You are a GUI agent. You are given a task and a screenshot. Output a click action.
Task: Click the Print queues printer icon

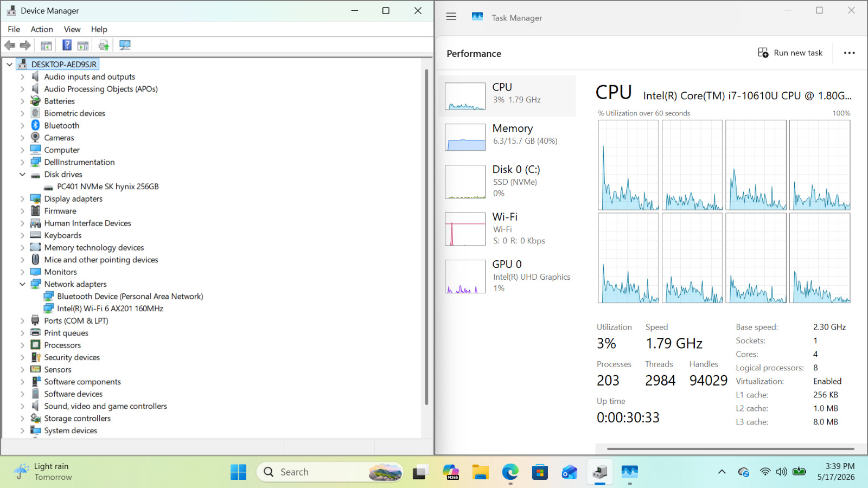tap(36, 333)
